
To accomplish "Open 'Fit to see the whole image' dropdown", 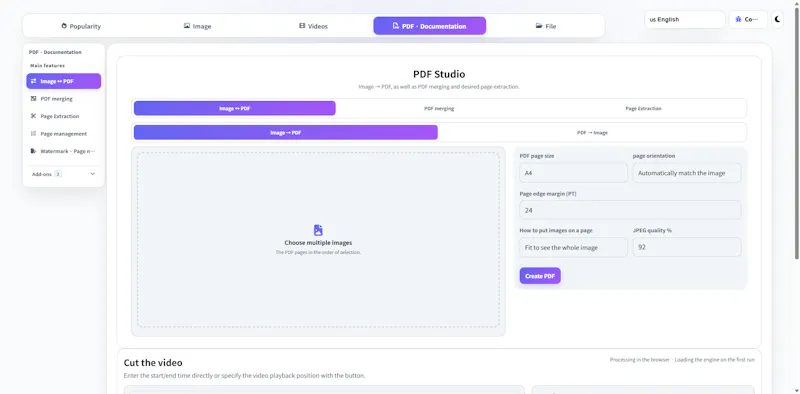I will (x=573, y=248).
